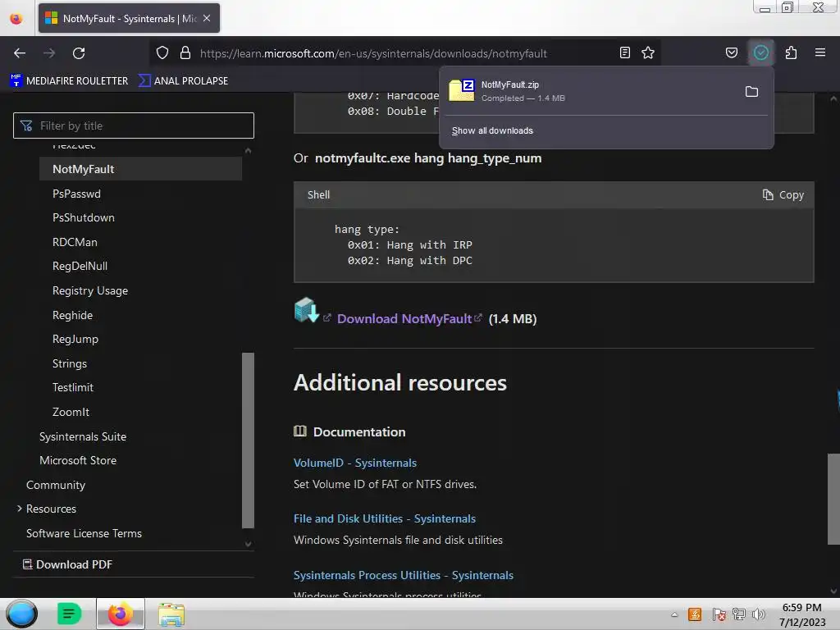Click the download package icon
Image resolution: width=840 pixels, height=630 pixels.
coord(307,310)
